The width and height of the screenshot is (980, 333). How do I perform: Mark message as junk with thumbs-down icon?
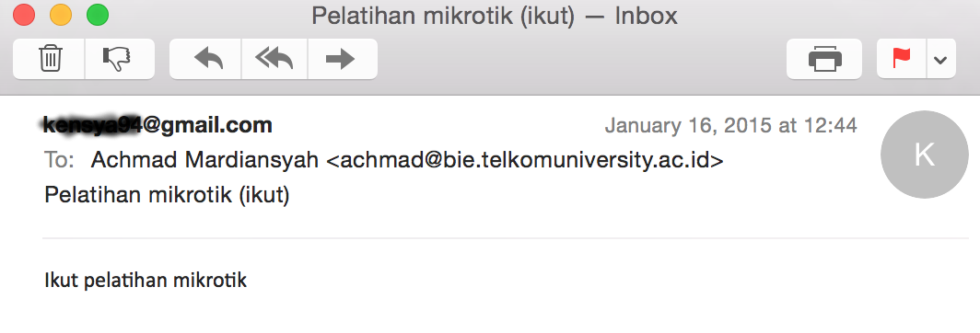(120, 60)
